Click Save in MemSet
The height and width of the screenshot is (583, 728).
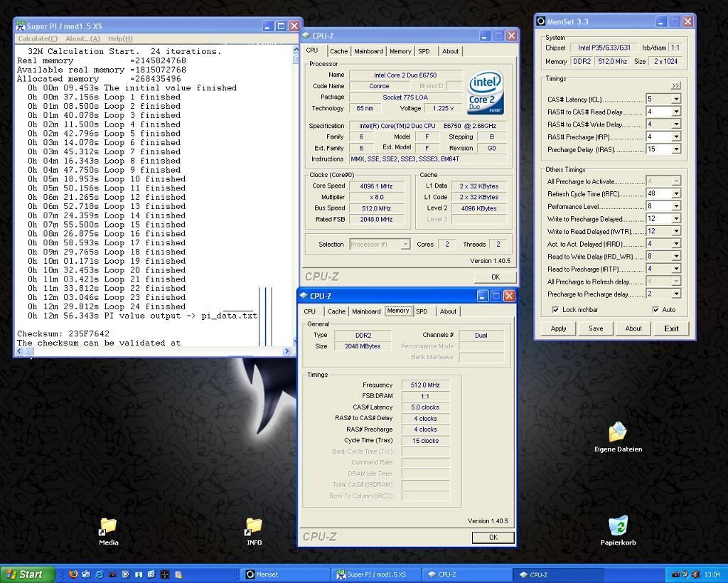click(x=596, y=328)
